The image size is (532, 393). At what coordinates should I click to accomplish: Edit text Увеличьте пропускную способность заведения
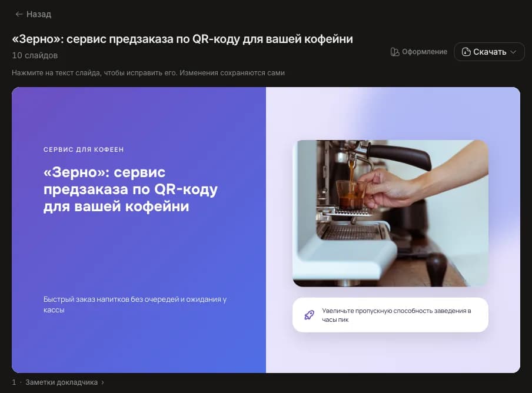pos(397,315)
